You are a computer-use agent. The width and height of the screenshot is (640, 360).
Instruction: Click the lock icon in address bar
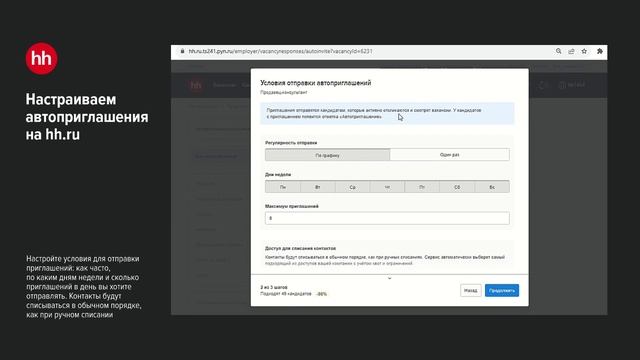coord(182,51)
